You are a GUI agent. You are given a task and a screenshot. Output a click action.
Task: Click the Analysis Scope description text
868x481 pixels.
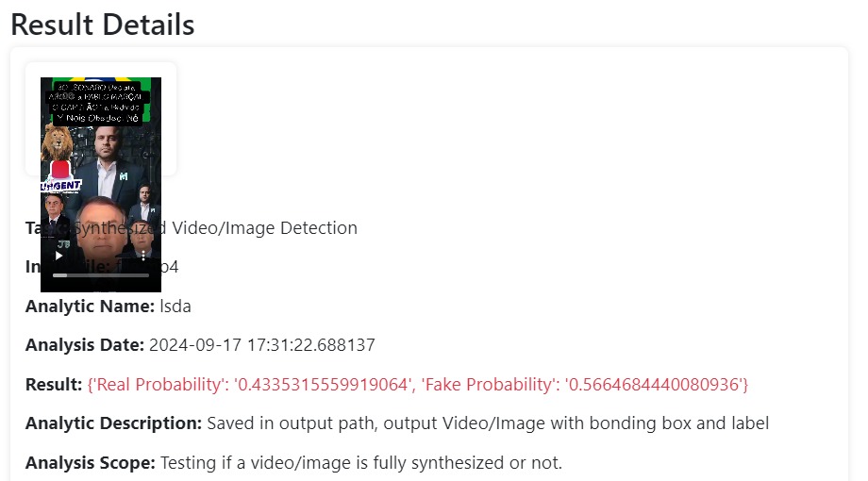[361, 462]
